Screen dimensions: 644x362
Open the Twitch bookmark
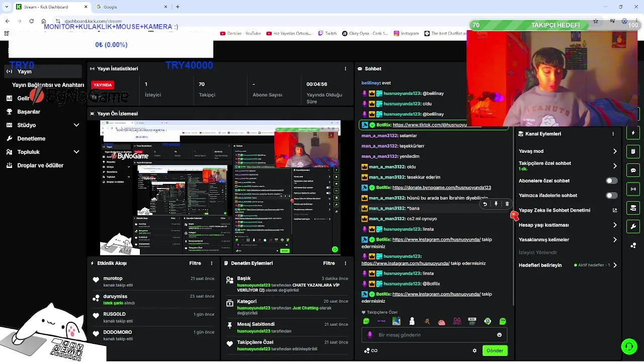327,34
